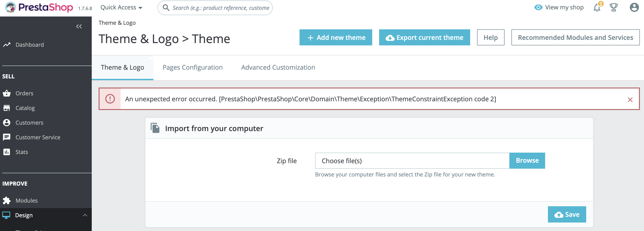
Task: Open the Quick Access dropdown
Action: point(121,8)
